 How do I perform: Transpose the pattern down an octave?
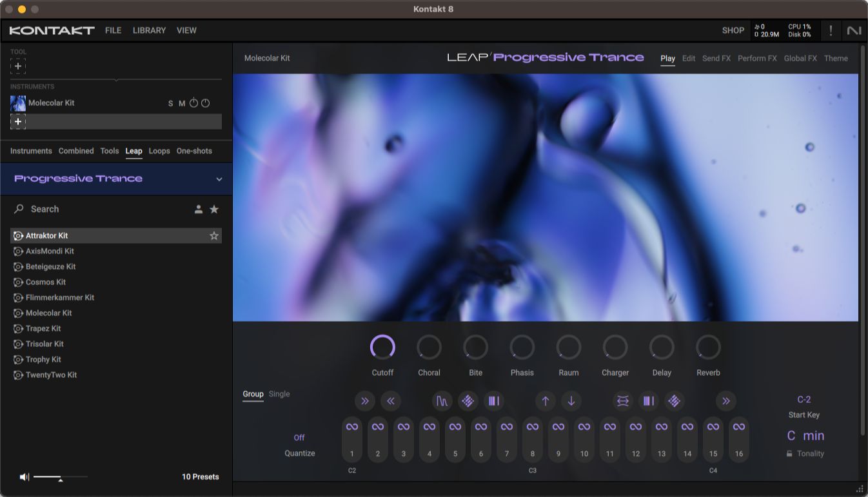tap(571, 401)
